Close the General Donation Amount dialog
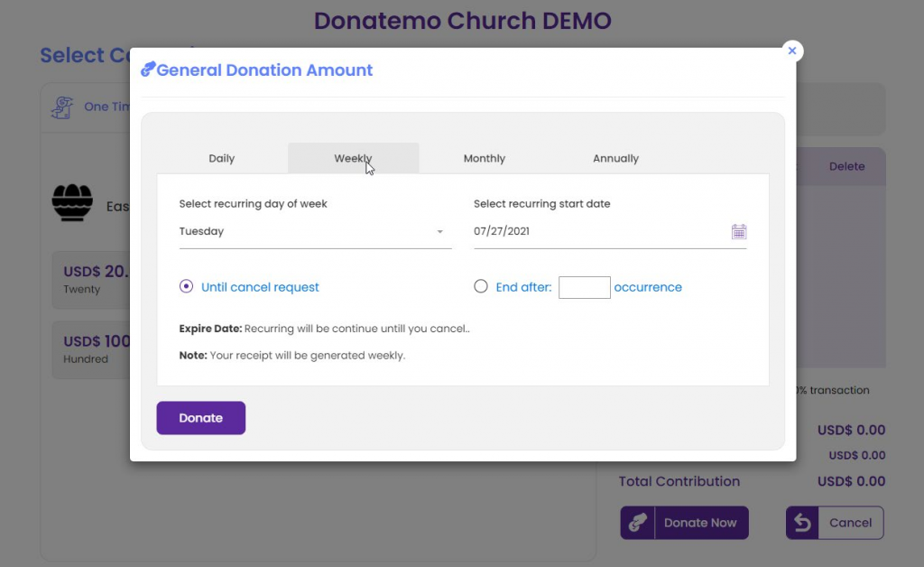This screenshot has width=924, height=567. coord(792,51)
